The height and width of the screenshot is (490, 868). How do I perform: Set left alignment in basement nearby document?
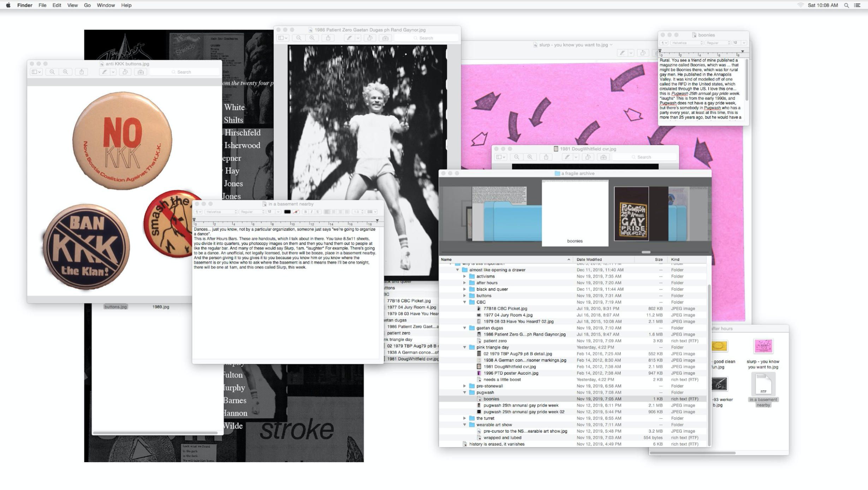pos(327,212)
